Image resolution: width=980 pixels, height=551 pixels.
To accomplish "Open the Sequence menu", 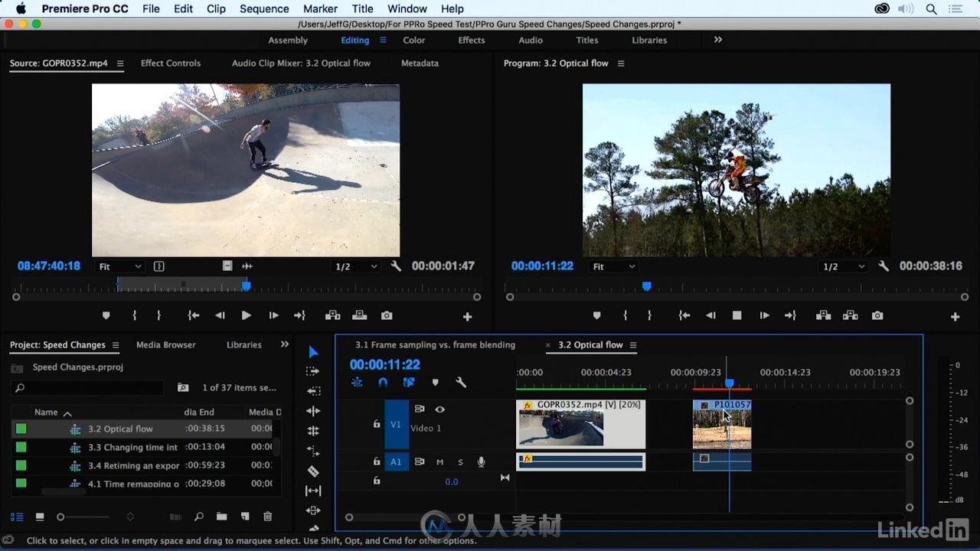I will pos(264,8).
